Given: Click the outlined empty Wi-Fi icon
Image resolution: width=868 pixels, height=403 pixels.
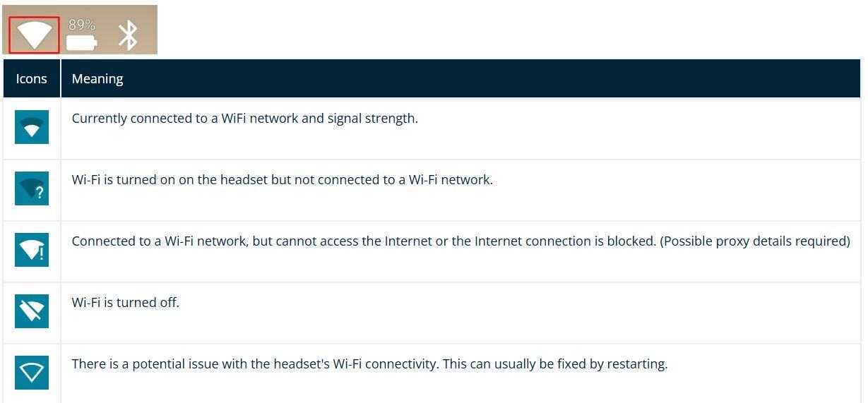Looking at the screenshot, I should pos(32,373).
